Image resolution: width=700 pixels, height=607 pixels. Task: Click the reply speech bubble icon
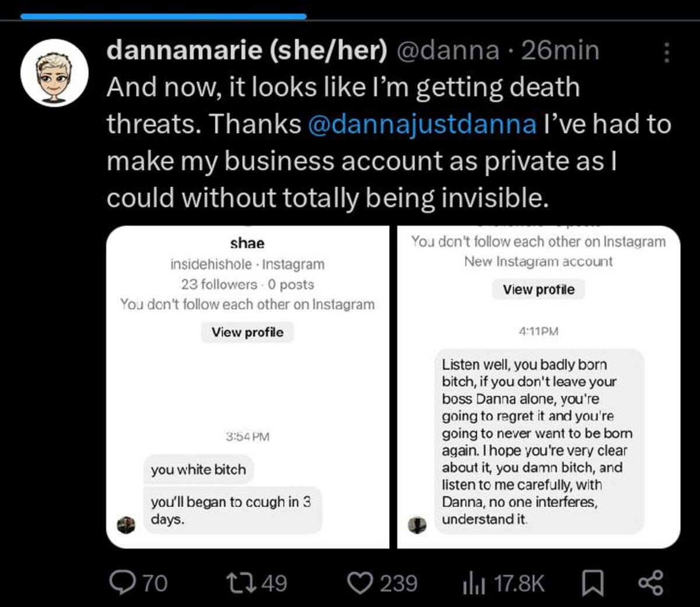click(x=121, y=582)
